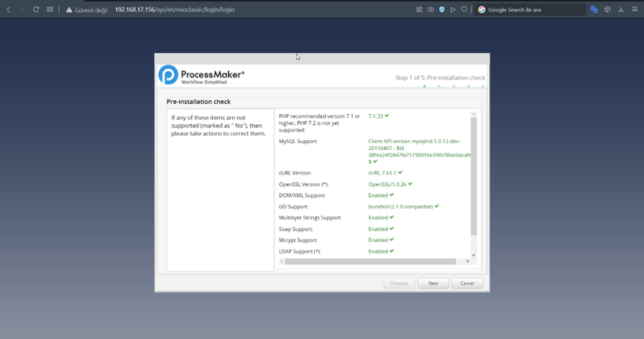Click the 'Güvenli değil' security warning

coord(87,9)
